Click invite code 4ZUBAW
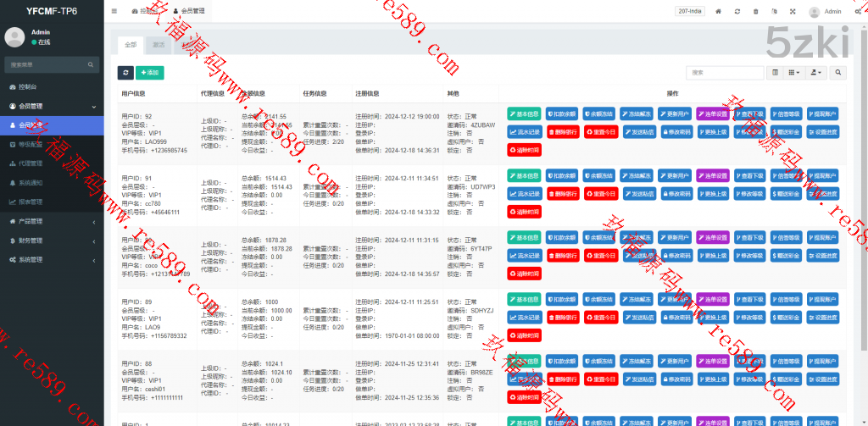Image resolution: width=868 pixels, height=426 pixels. (483, 125)
